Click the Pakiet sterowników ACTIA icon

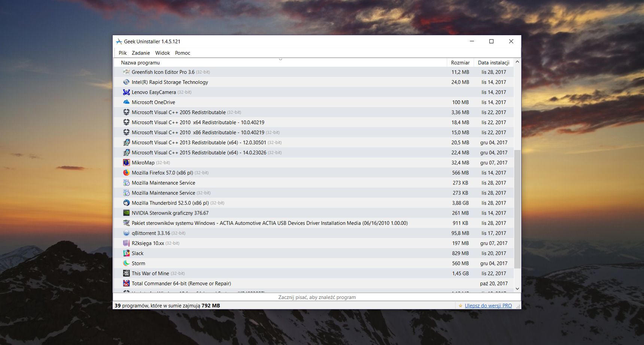click(127, 223)
